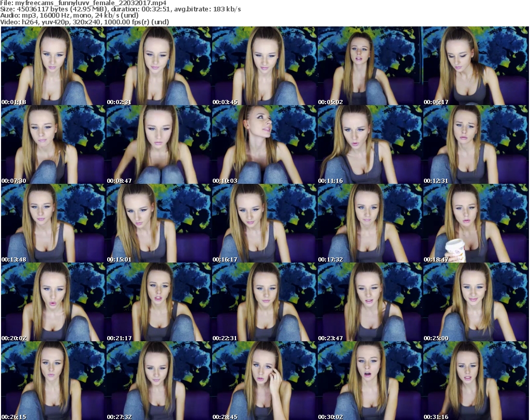Click the thumbnail timestamped 00:30:02
Image resolution: width=530 pixels, height=420 pixels.
point(370,381)
